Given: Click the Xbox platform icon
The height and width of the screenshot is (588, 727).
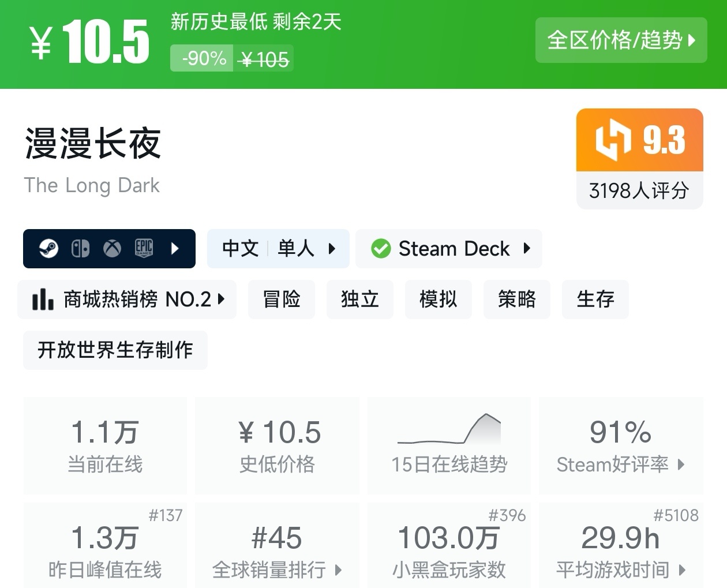Looking at the screenshot, I should pyautogui.click(x=112, y=249).
